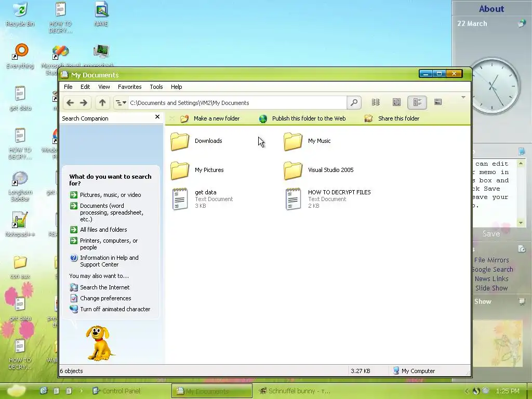532x399 pixels.
Task: Click the Save button under sidebar memo
Action: coord(491,234)
